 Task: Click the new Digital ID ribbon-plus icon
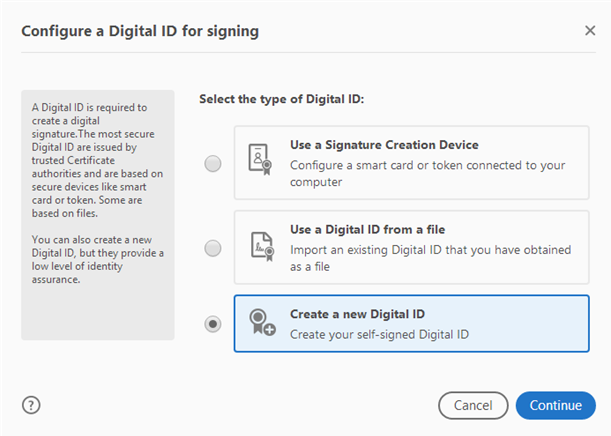[262, 324]
